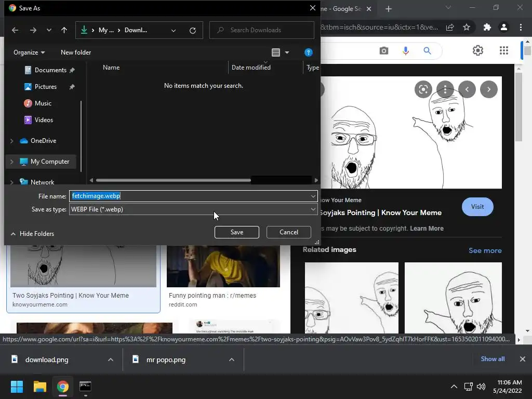This screenshot has height=399, width=532.
Task: Share this page from address bar
Action: click(450, 28)
